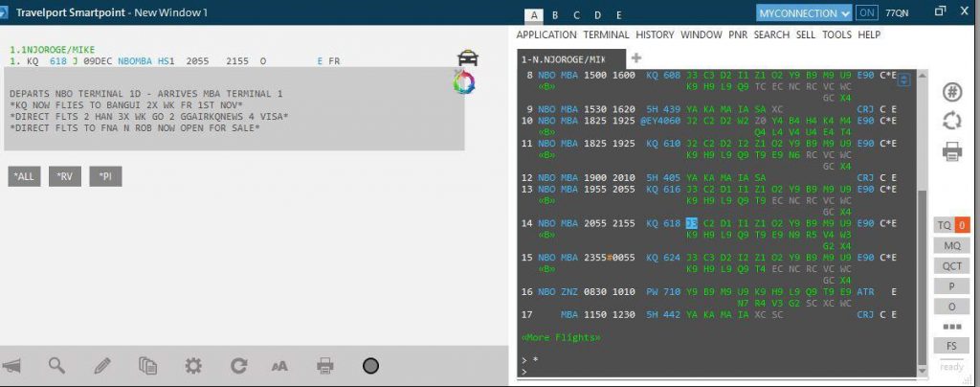Viewport: 980px width, 387px height.
Task: Click the TQ quick key button
Action: (x=944, y=225)
